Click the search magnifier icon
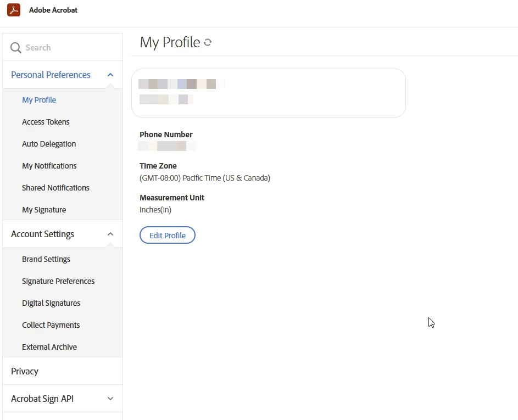 [x=15, y=48]
